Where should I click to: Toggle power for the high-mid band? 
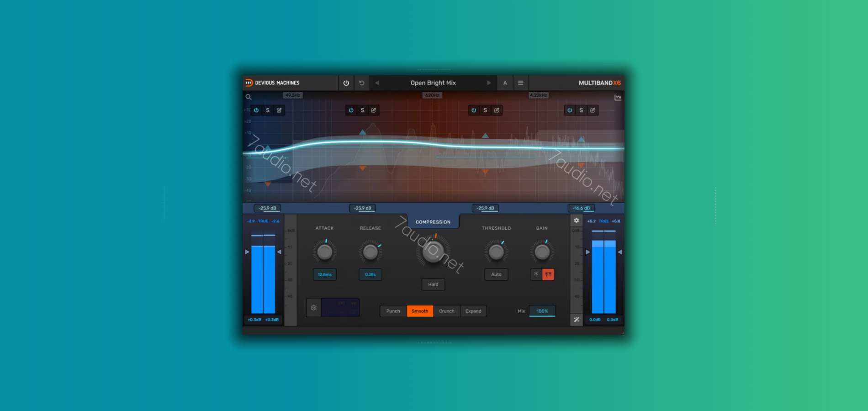click(x=474, y=110)
